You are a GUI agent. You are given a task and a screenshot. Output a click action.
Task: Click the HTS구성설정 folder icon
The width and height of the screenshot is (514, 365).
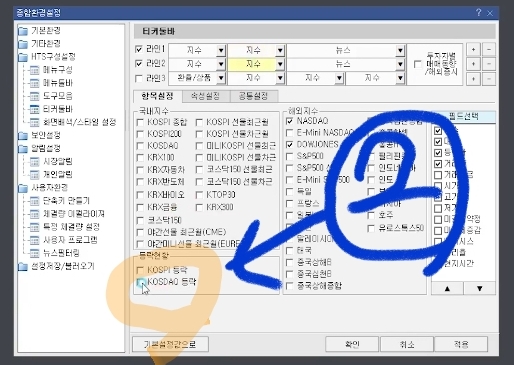point(23,57)
